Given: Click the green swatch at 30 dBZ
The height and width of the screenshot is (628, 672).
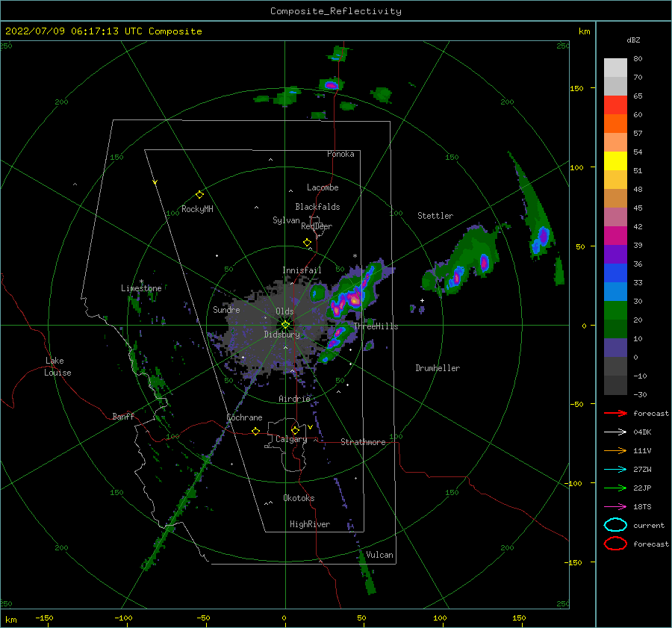Looking at the screenshot, I should coord(615,311).
